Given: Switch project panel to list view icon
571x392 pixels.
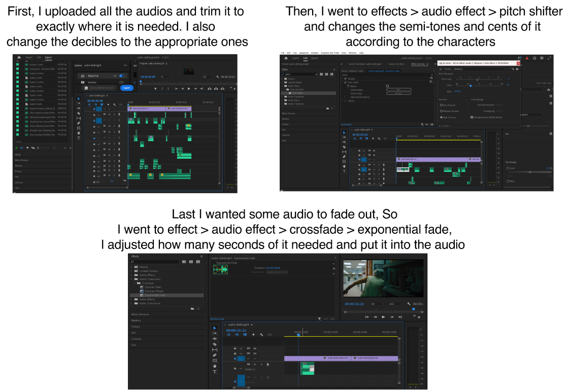Looking at the screenshot, I should point(22,148).
